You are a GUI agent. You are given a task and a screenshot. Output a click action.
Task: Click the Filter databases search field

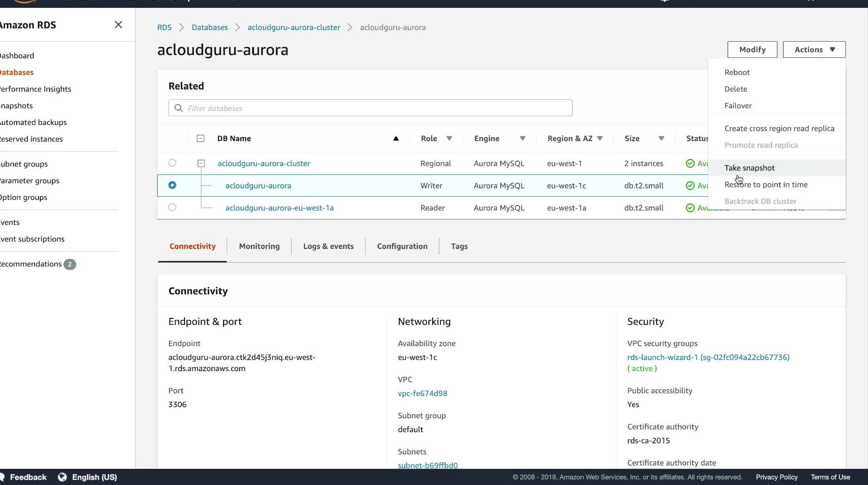point(375,108)
